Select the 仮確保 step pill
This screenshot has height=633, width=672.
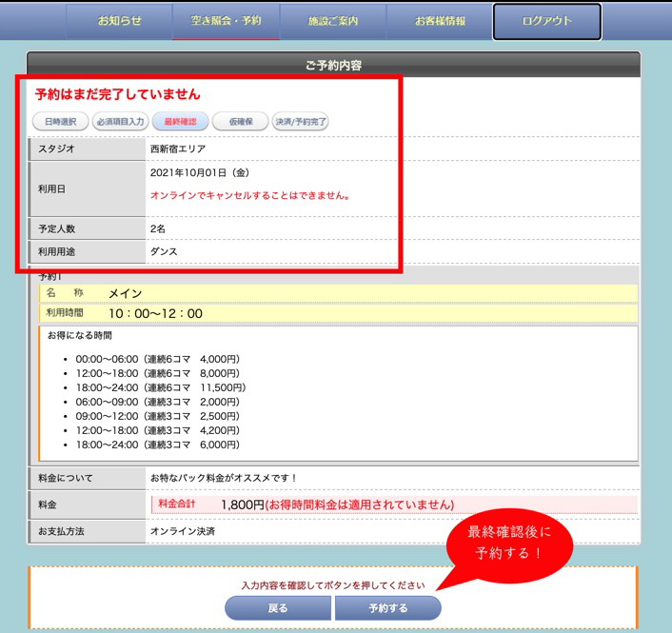240,122
